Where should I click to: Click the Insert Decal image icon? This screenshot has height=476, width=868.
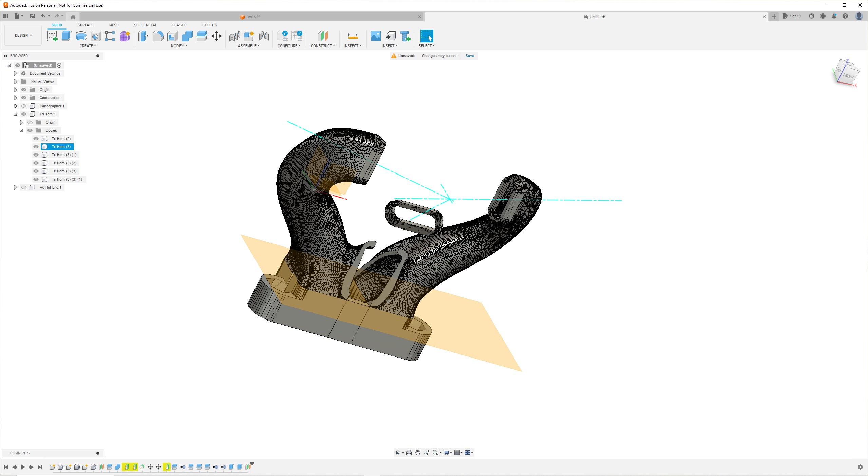click(x=376, y=36)
